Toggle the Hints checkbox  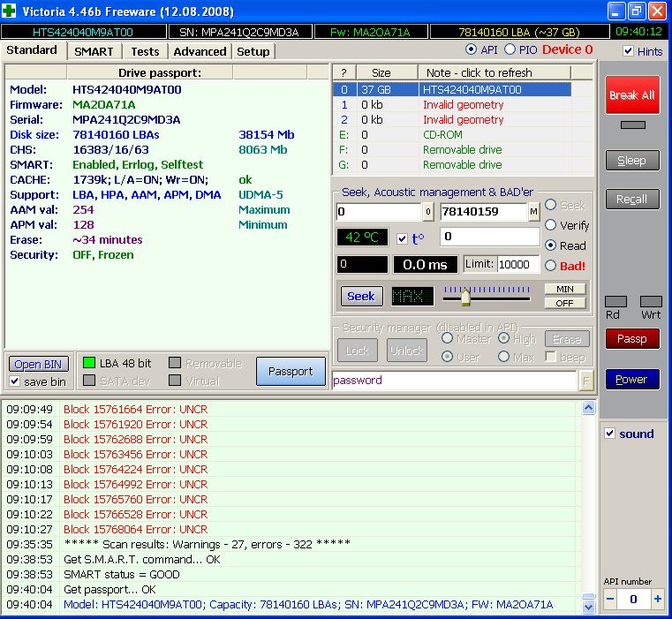pos(628,51)
